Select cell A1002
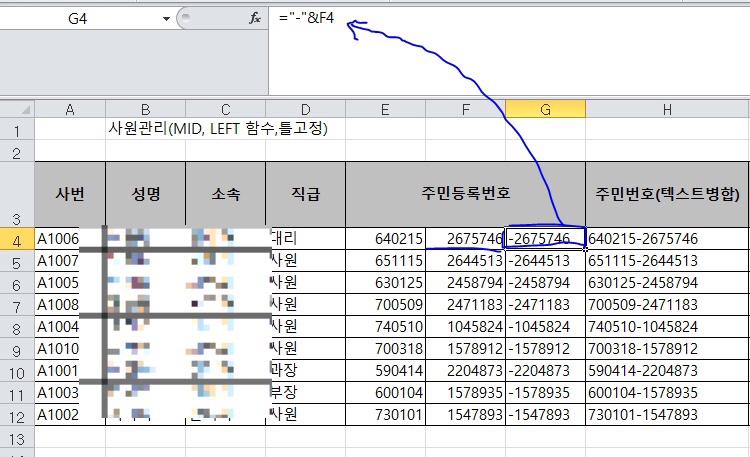The height and width of the screenshot is (457, 750). [x=70, y=415]
